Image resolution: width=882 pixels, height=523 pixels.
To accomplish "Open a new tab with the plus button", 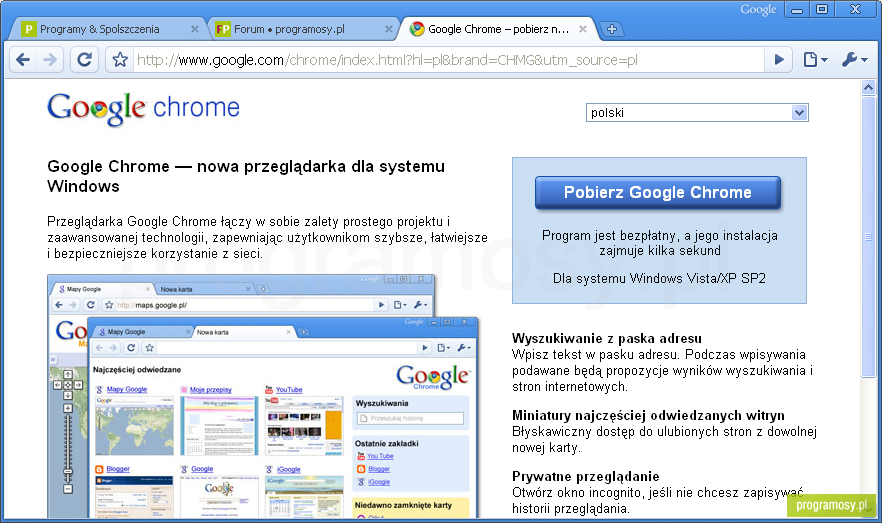I will click(612, 29).
